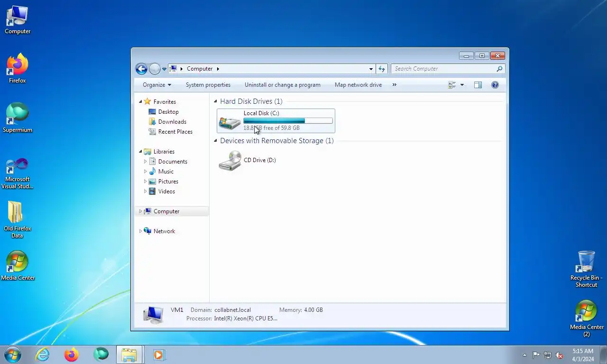The height and width of the screenshot is (364, 607).
Task: Expand the Computer tree node
Action: tap(140, 211)
